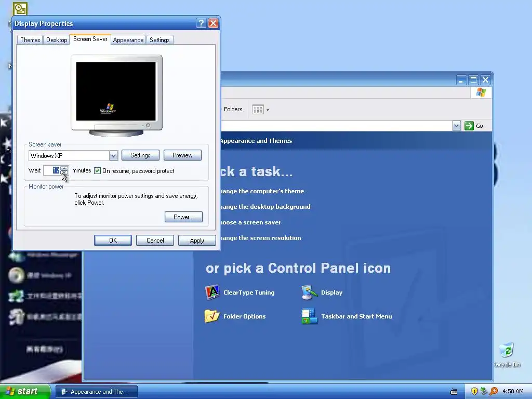Viewport: 532px width, 399px height.
Task: Decrease the Wait minutes spinner
Action: pos(64,172)
